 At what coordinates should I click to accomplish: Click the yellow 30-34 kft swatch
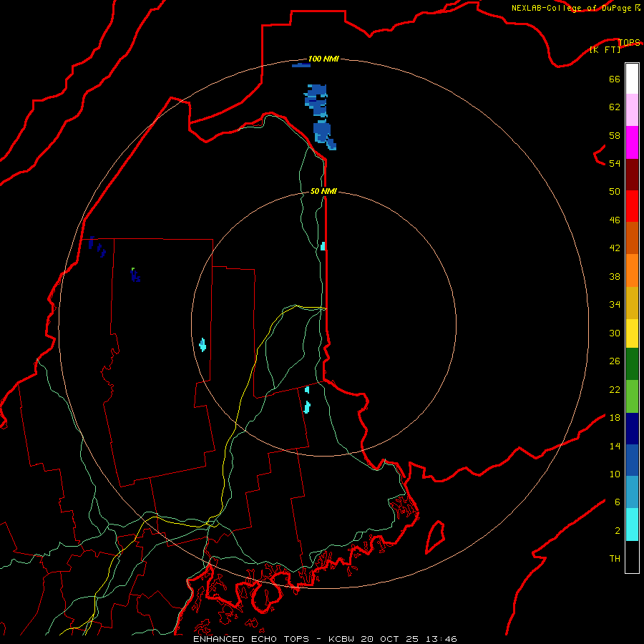pyautogui.click(x=632, y=333)
